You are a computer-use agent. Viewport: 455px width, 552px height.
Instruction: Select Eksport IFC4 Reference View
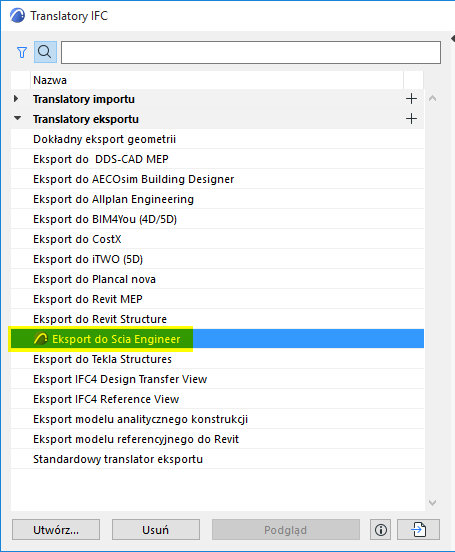(x=217, y=399)
